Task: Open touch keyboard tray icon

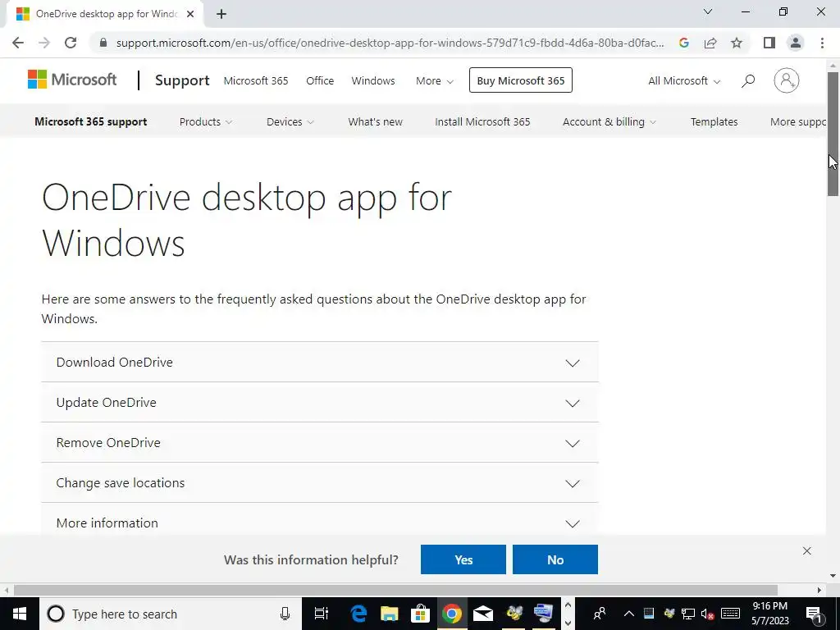Action: (x=730, y=614)
